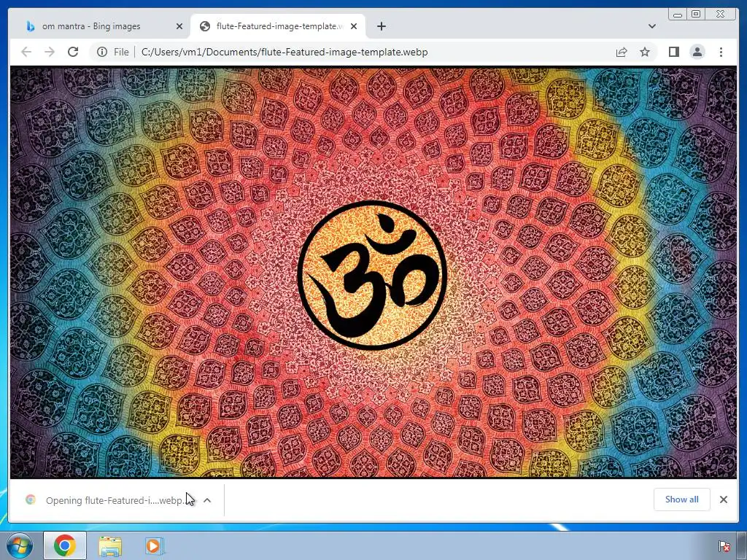Select the flute-Featured-image-template.webp tab
Viewport: 747px width, 560px height.
click(x=278, y=26)
